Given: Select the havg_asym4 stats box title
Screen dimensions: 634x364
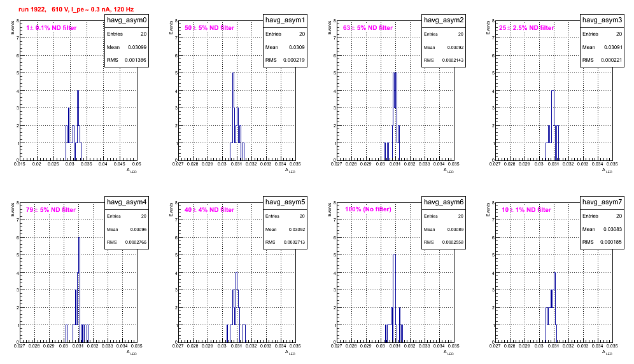Looking at the screenshot, I should [x=127, y=202].
